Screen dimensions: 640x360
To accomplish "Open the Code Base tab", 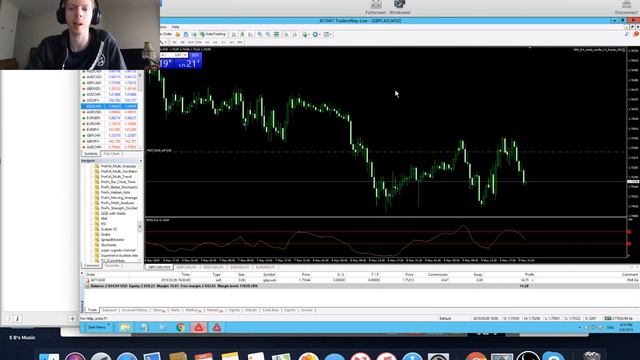I will 270,310.
